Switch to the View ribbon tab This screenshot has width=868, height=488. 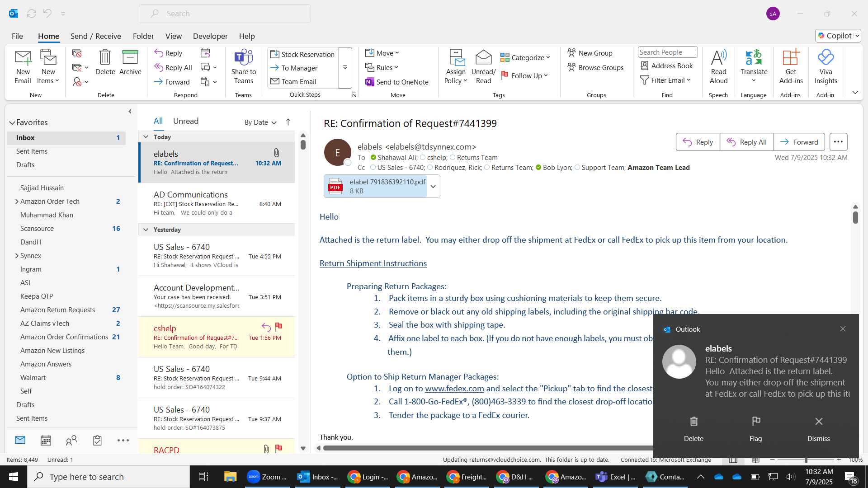(174, 36)
